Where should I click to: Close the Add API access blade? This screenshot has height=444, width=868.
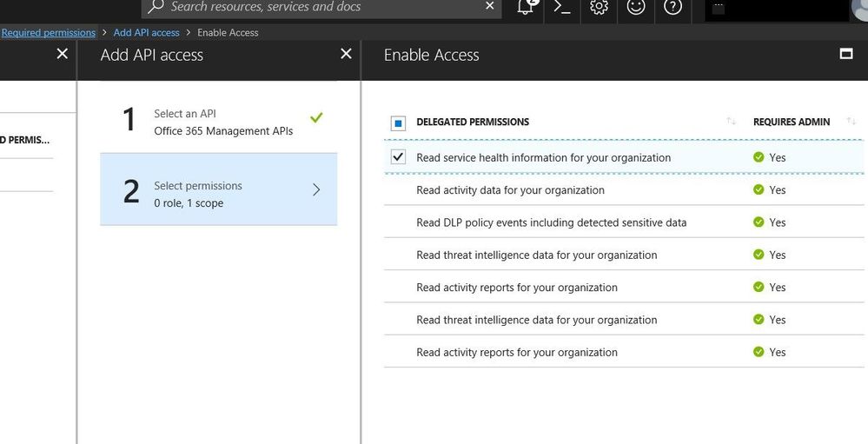pyautogui.click(x=346, y=54)
